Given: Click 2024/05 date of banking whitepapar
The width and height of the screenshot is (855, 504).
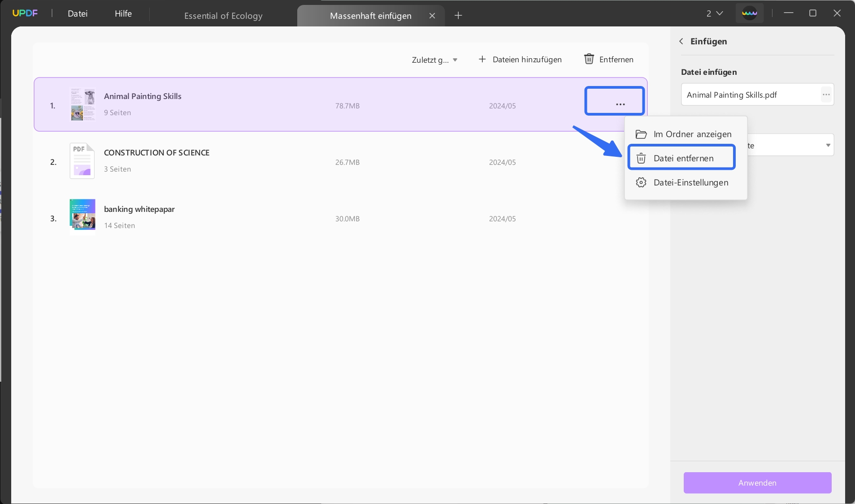Looking at the screenshot, I should [502, 219].
